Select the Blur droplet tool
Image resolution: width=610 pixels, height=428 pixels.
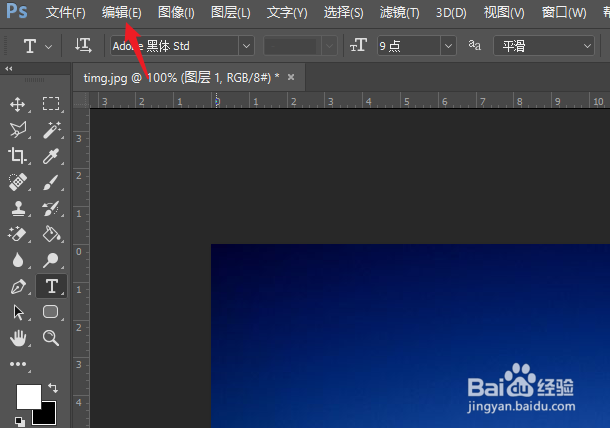point(18,260)
